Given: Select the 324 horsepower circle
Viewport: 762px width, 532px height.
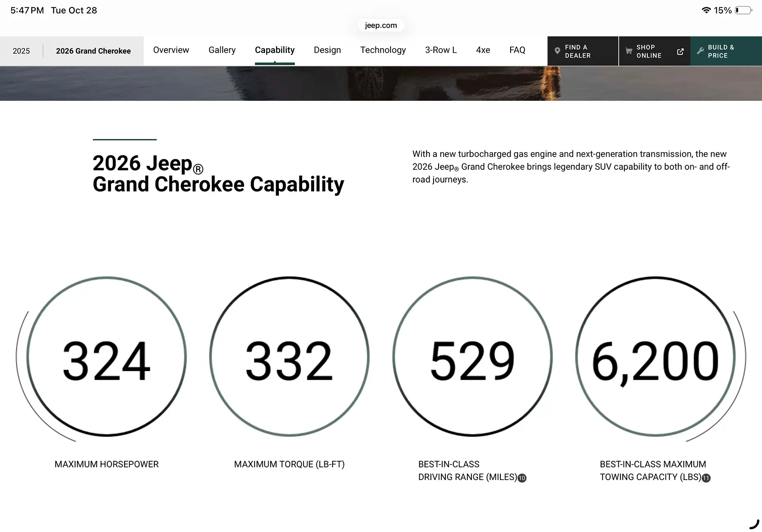Looking at the screenshot, I should pyautogui.click(x=106, y=356).
